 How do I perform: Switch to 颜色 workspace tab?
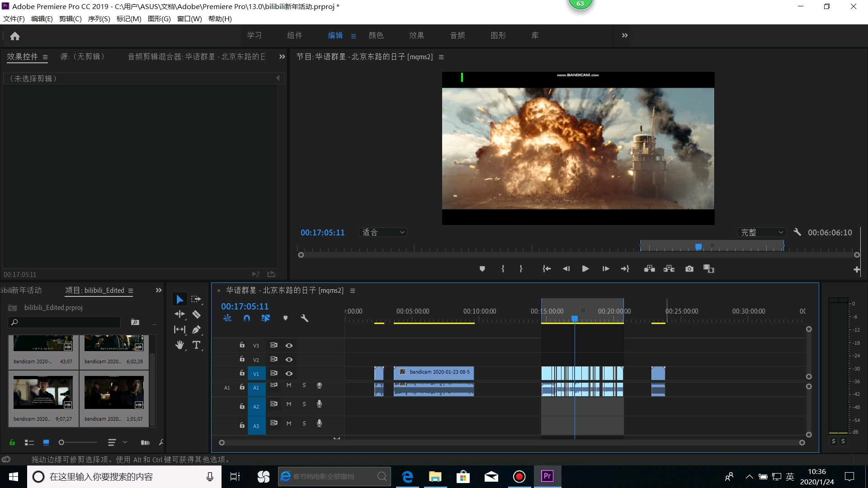[x=376, y=35]
